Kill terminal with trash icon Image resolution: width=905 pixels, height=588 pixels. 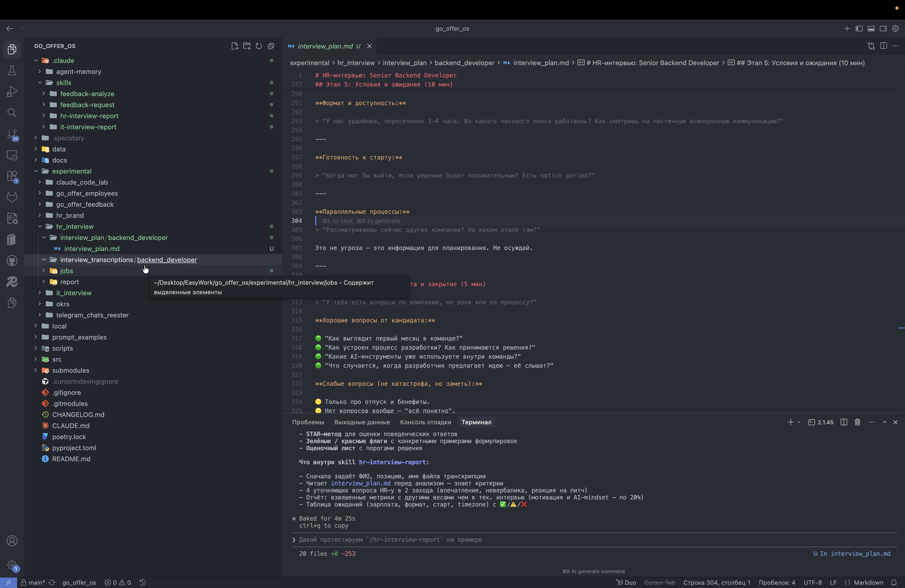tap(857, 422)
